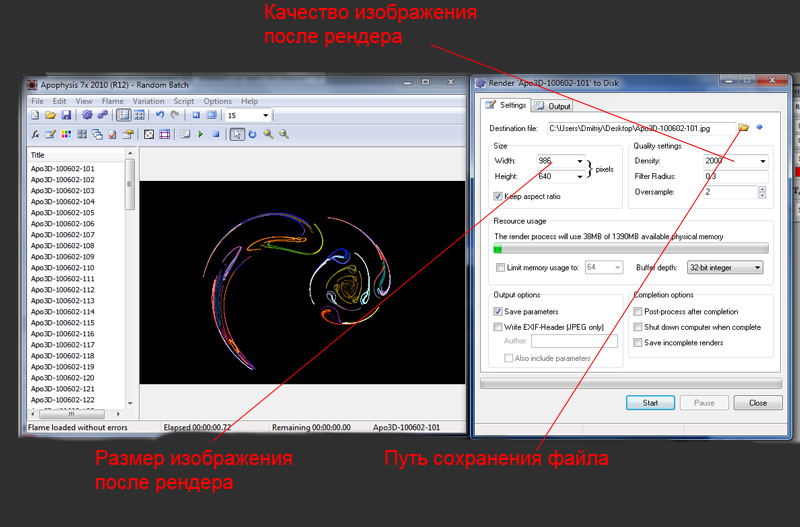Click the Start render button
800x527 pixels.
pyautogui.click(x=651, y=403)
